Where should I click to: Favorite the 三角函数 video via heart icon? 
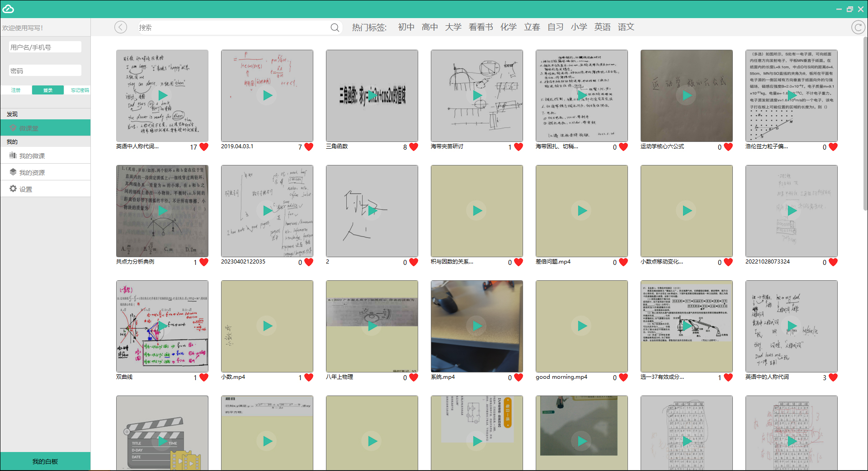coord(414,147)
